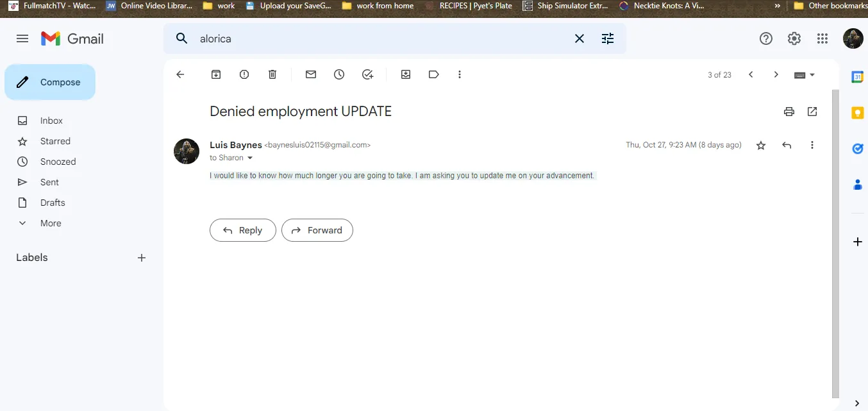Print the email using the printer icon
The width and height of the screenshot is (868, 411).
click(x=789, y=112)
